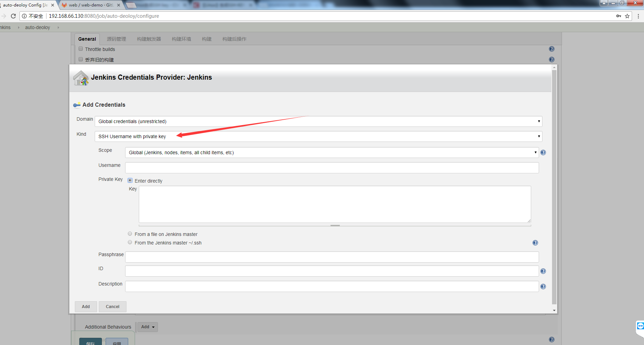Open help icon for the Description field
Screen dimensions: 644x345
pyautogui.click(x=543, y=287)
